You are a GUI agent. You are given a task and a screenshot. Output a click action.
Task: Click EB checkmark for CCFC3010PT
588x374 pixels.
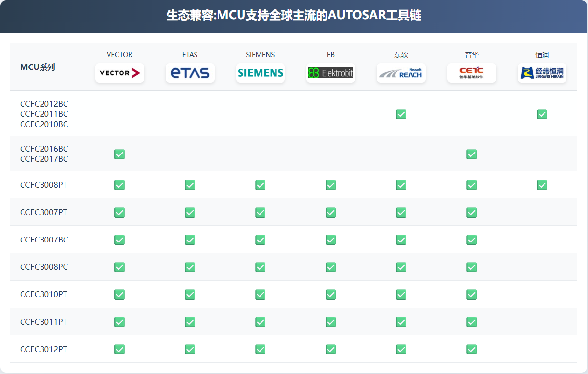(331, 294)
